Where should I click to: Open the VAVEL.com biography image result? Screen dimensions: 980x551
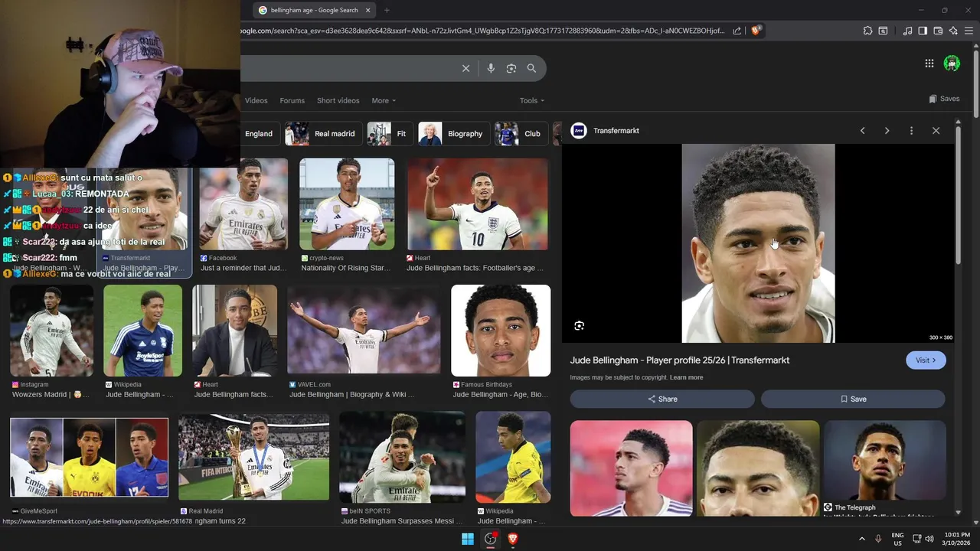364,331
